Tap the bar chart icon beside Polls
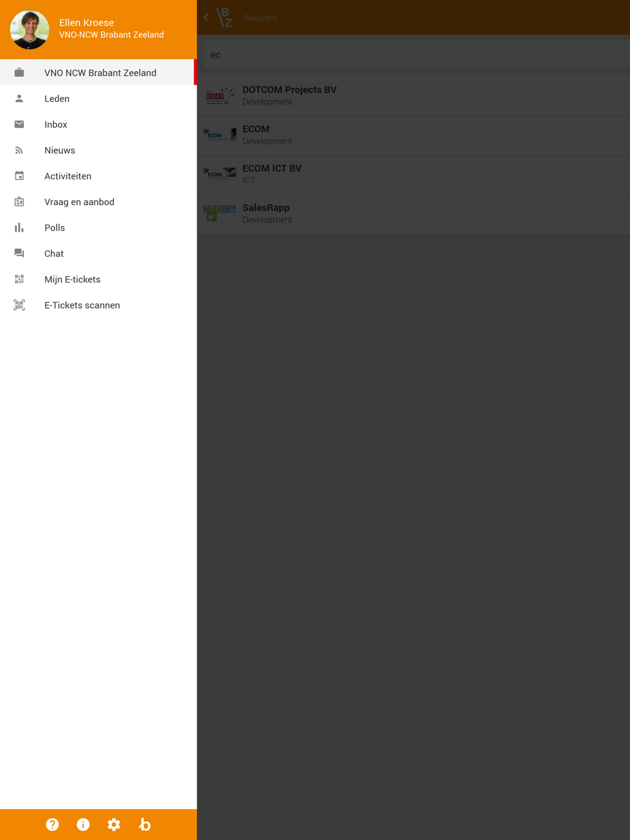 (20, 227)
